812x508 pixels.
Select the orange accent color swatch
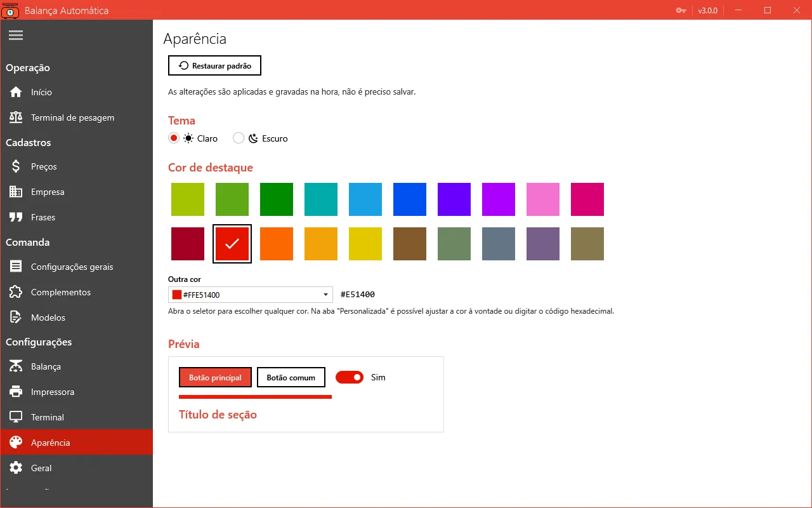(x=277, y=244)
